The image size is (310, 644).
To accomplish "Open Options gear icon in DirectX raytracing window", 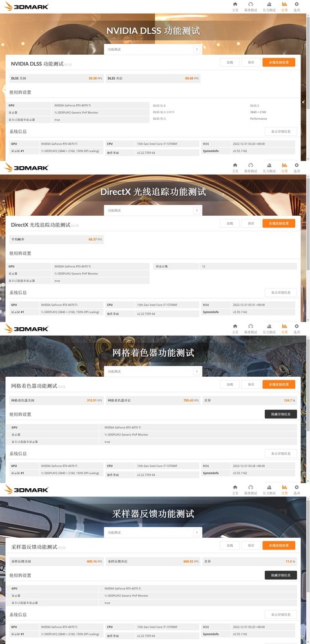I will tap(296, 167).
